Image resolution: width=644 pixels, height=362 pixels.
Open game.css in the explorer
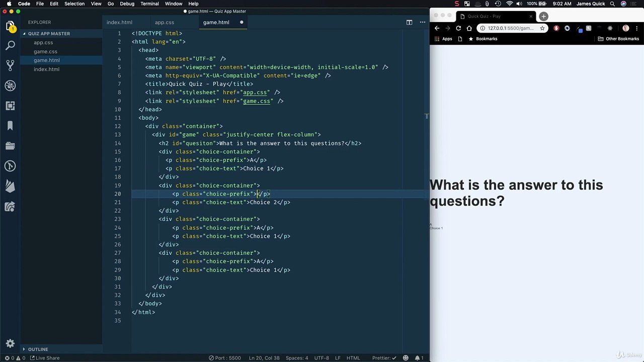tap(45, 51)
